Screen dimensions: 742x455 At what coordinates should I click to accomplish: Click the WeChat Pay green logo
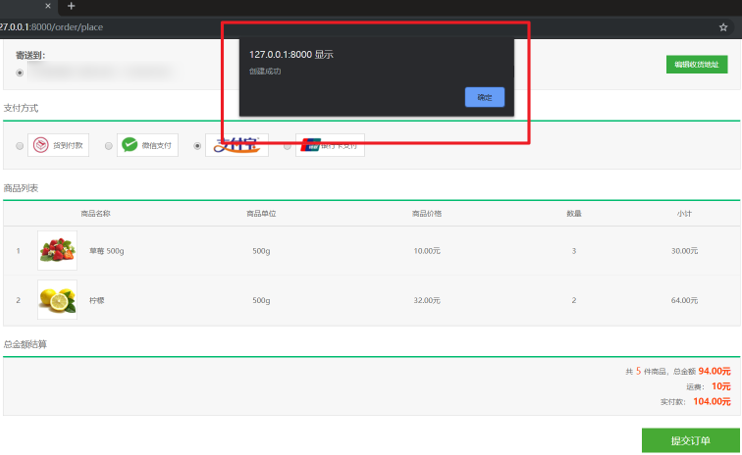click(130, 144)
